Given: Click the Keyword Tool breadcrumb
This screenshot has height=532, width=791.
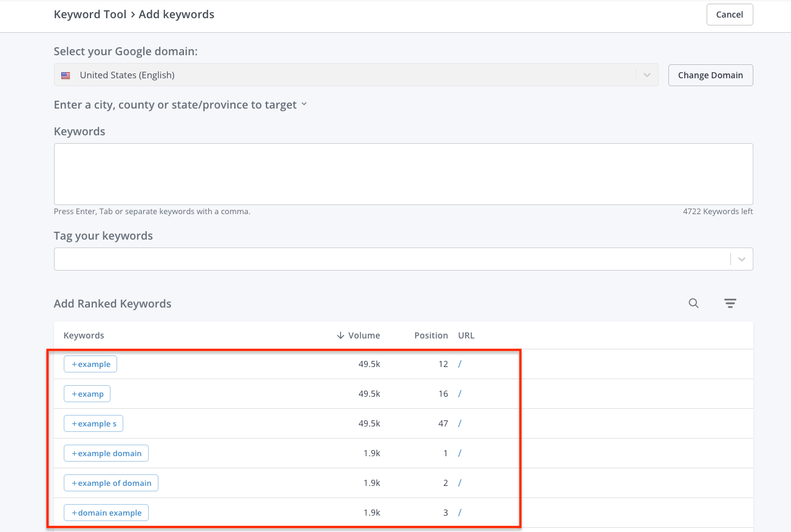Looking at the screenshot, I should click(x=90, y=14).
